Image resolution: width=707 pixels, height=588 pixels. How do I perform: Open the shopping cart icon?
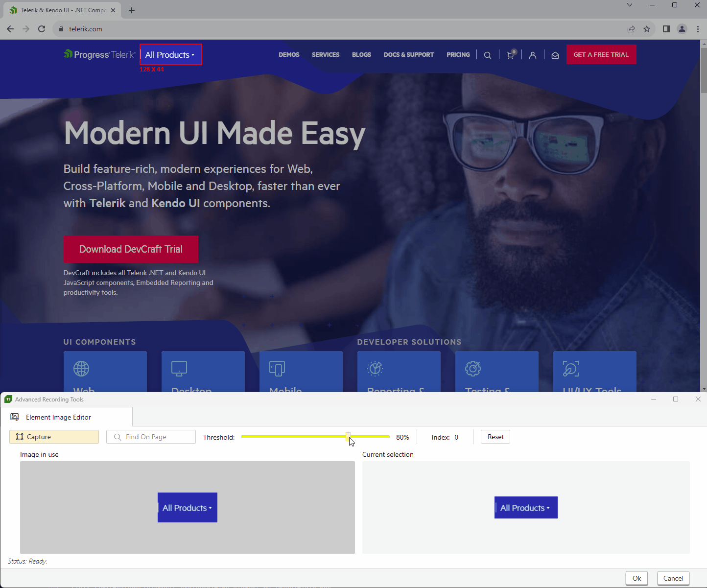pyautogui.click(x=511, y=55)
